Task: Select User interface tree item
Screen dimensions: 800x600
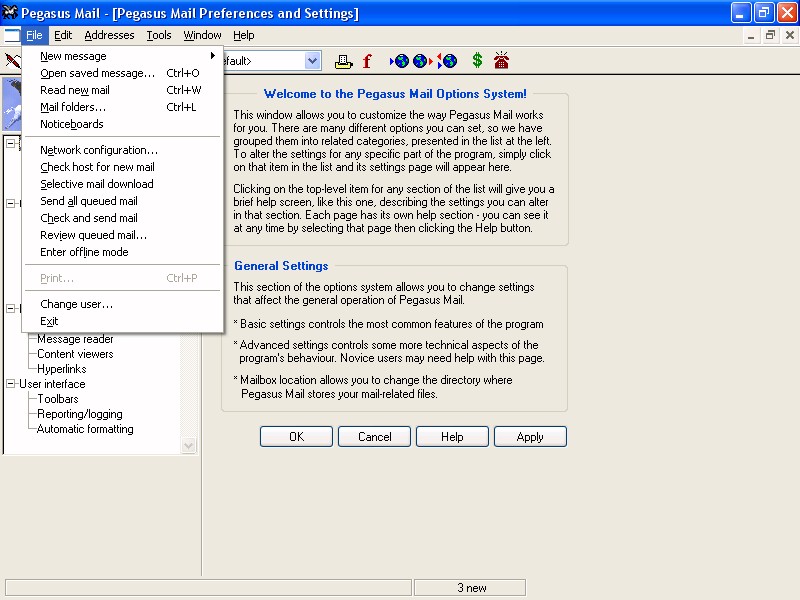Action: pos(52,384)
